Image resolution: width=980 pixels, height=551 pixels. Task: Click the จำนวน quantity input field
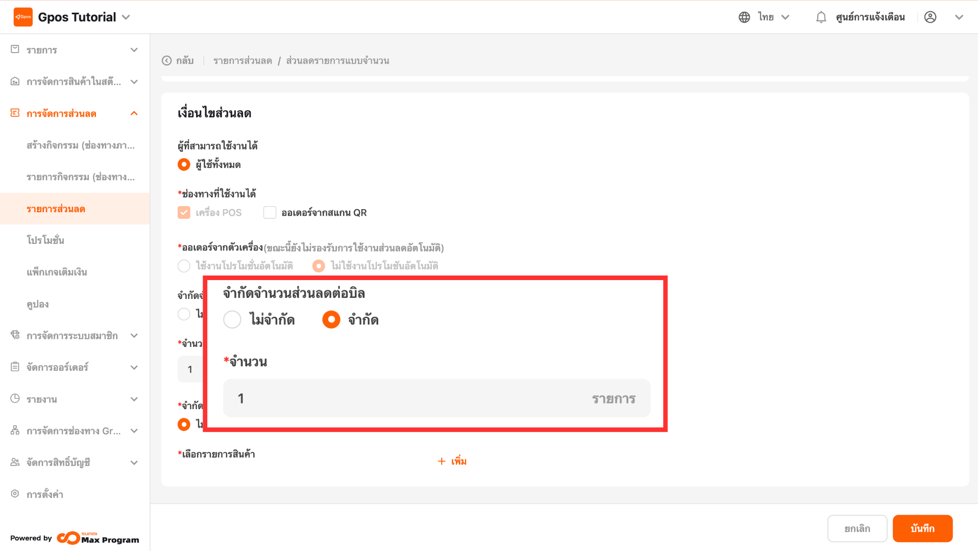(x=408, y=398)
